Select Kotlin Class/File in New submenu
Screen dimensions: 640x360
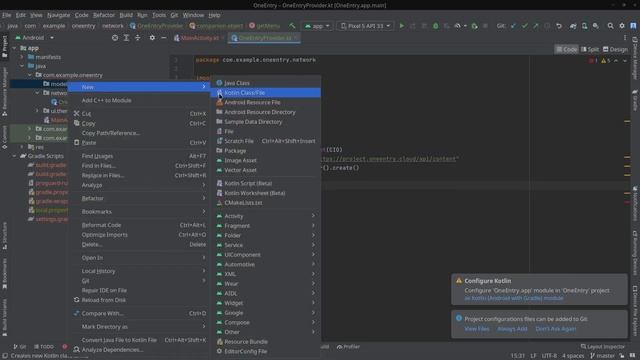(265, 93)
